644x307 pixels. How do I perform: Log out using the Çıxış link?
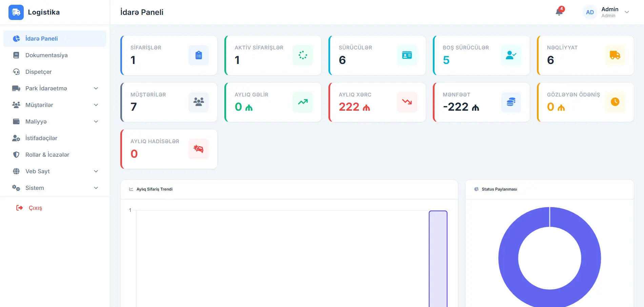(x=35, y=208)
